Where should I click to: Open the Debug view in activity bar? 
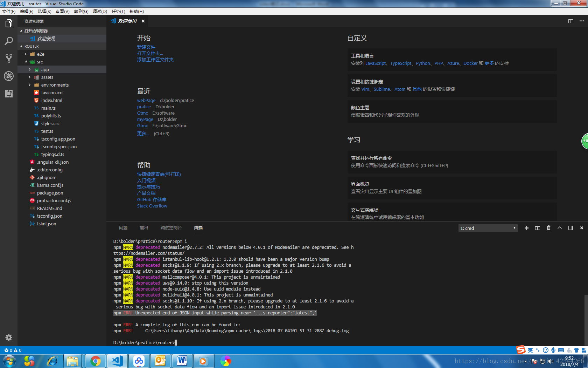tap(9, 76)
